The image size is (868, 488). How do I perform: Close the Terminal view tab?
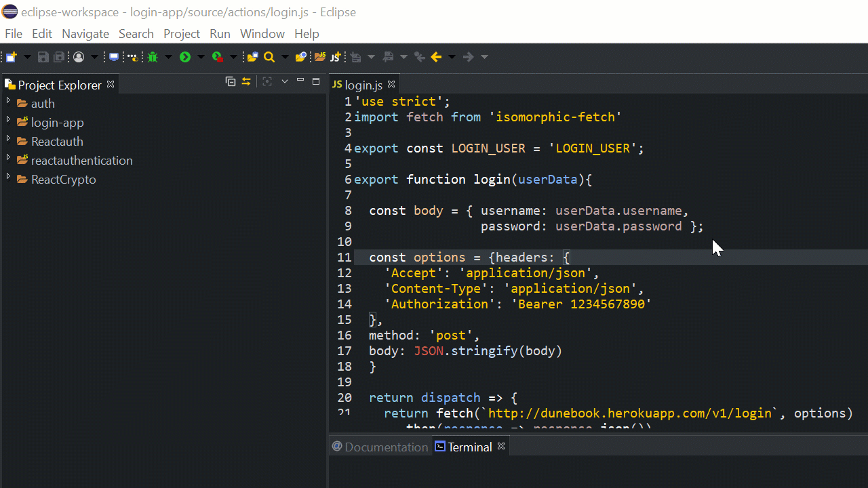click(x=501, y=446)
